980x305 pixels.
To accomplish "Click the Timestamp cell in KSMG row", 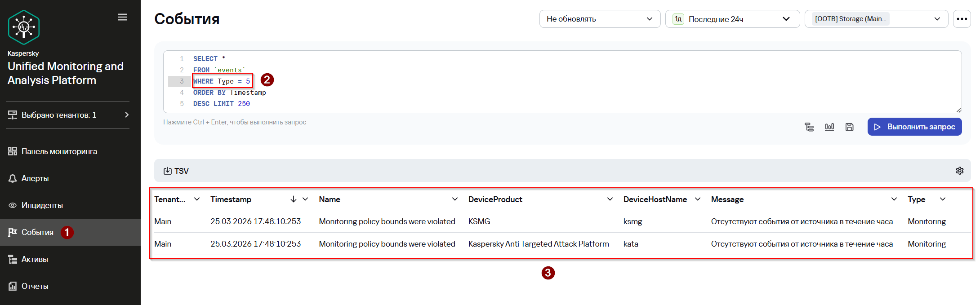I will pos(255,221).
